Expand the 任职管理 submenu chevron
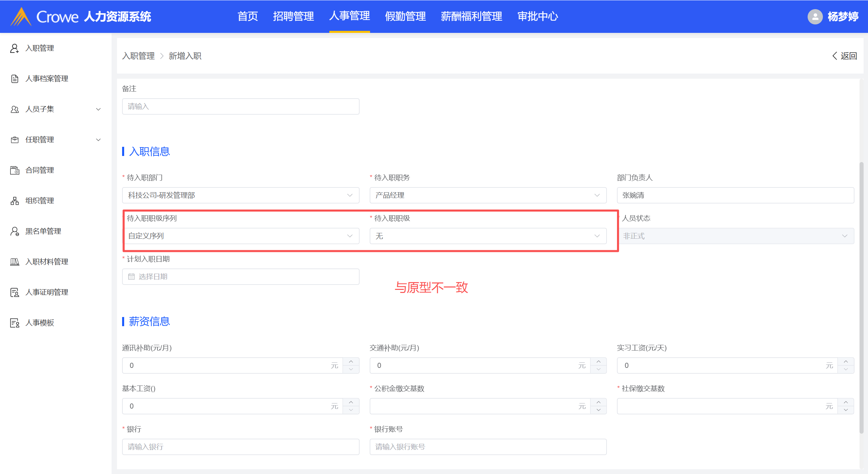The image size is (868, 474). (98, 140)
